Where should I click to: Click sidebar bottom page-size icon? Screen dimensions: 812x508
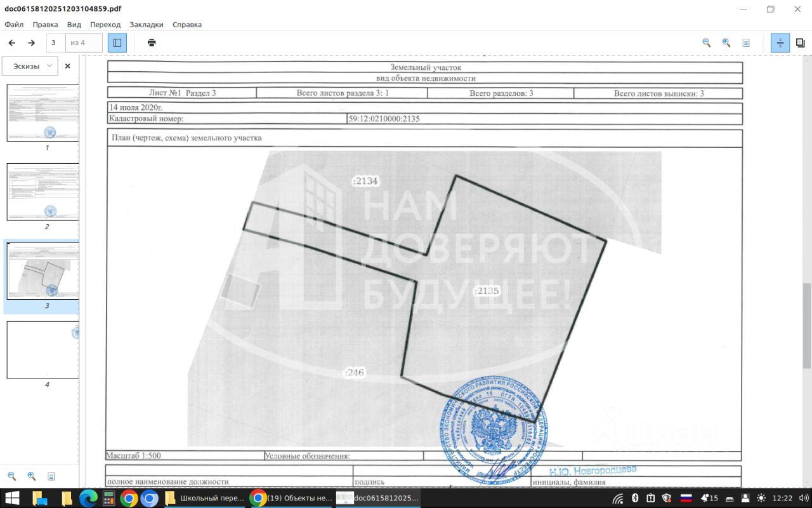tap(51, 476)
